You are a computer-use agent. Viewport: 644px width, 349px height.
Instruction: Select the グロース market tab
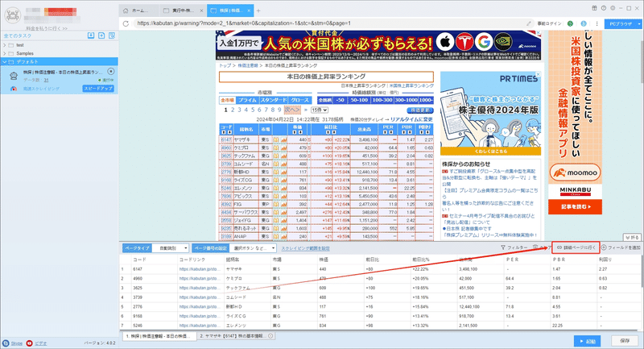pyautogui.click(x=299, y=100)
